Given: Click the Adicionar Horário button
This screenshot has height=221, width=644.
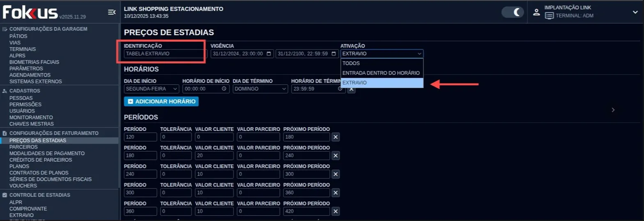Looking at the screenshot, I should point(161,101).
